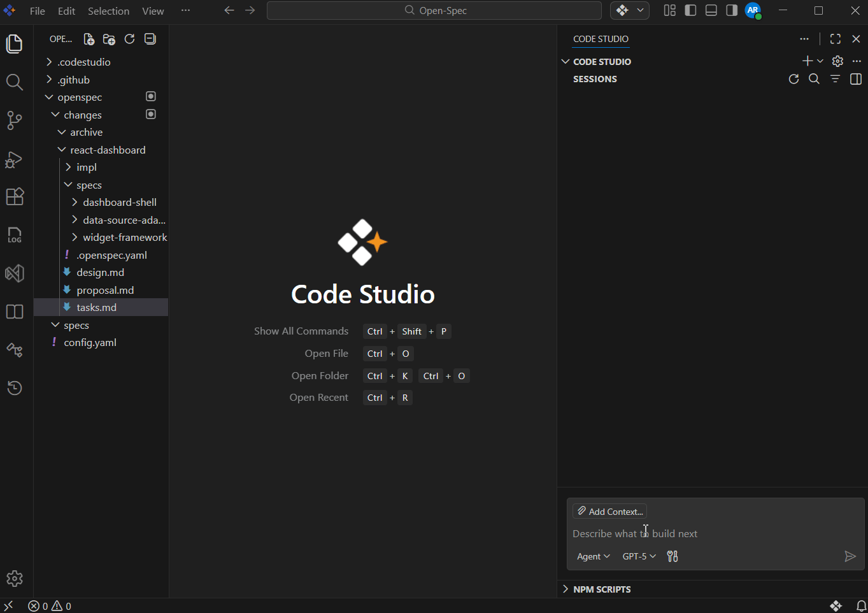
Task: Open the LOG viewer in activity bar
Action: (15, 235)
